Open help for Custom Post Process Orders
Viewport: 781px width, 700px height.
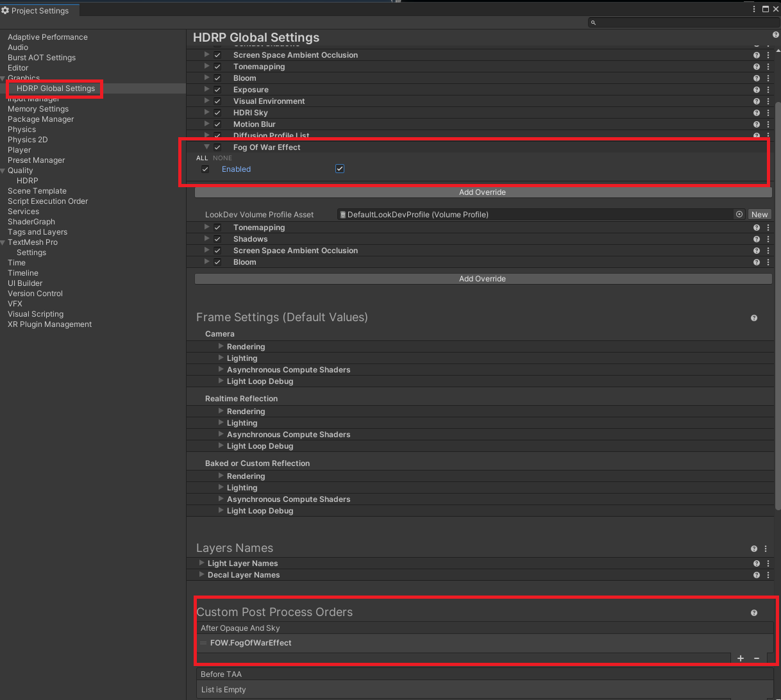pos(754,613)
